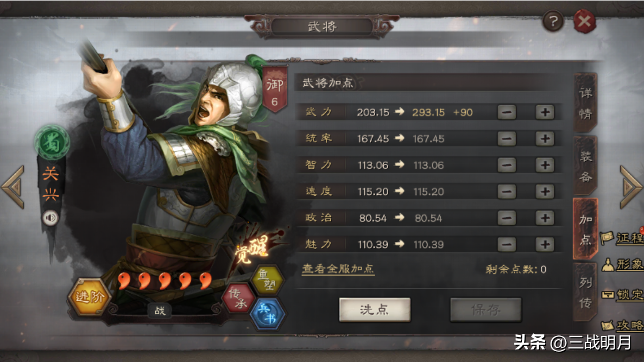Viewport: 644px width, 362px height.
Task: Open the 兵书 war book icon
Action: point(267,314)
